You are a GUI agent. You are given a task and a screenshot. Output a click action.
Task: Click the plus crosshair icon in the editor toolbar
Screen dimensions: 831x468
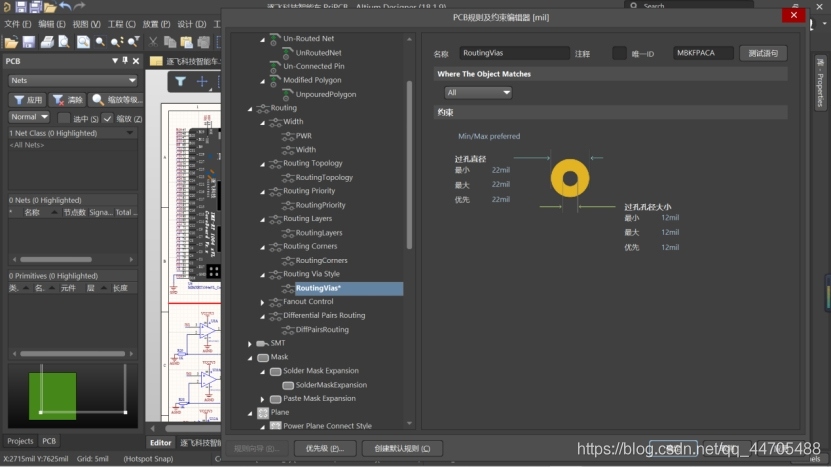coord(202,82)
